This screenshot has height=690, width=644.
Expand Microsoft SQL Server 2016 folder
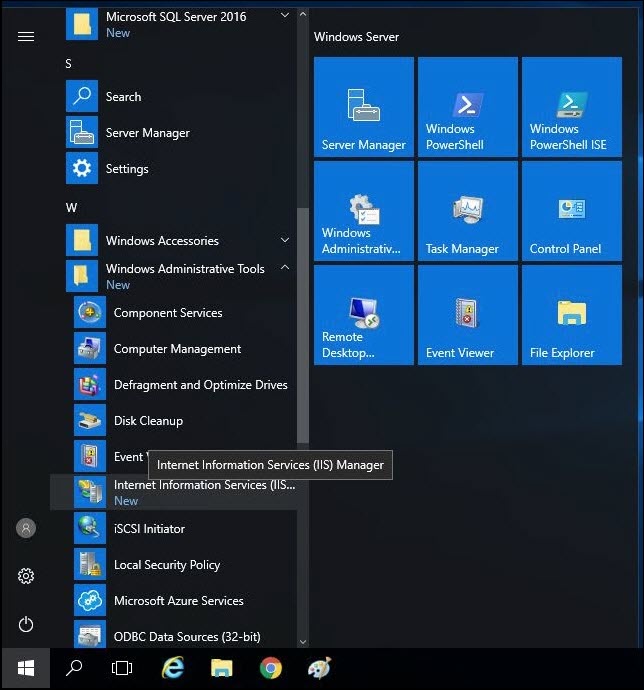point(285,15)
